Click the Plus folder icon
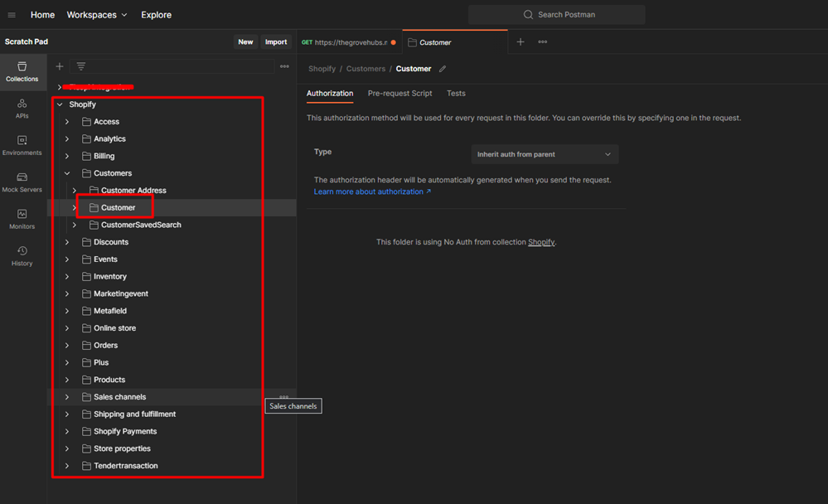828x504 pixels. [86, 362]
